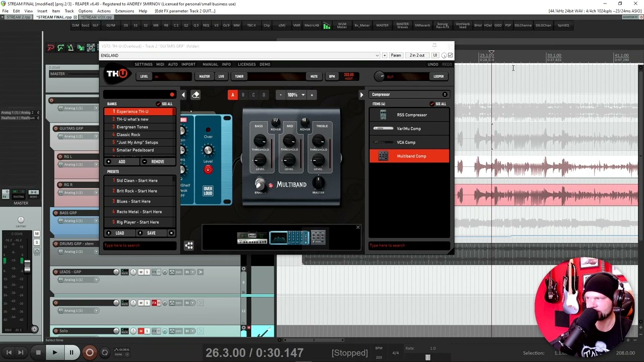Click the eraser clear-rig icon

(x=196, y=95)
